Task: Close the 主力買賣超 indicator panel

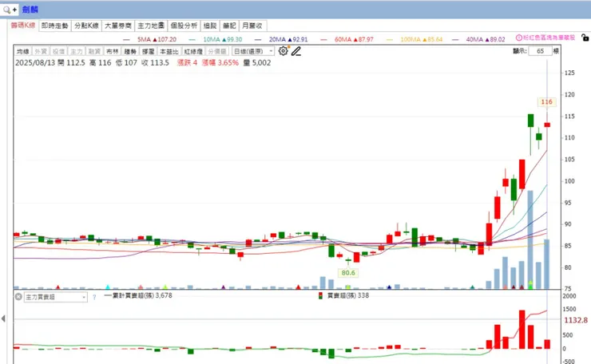Action: tap(18, 297)
